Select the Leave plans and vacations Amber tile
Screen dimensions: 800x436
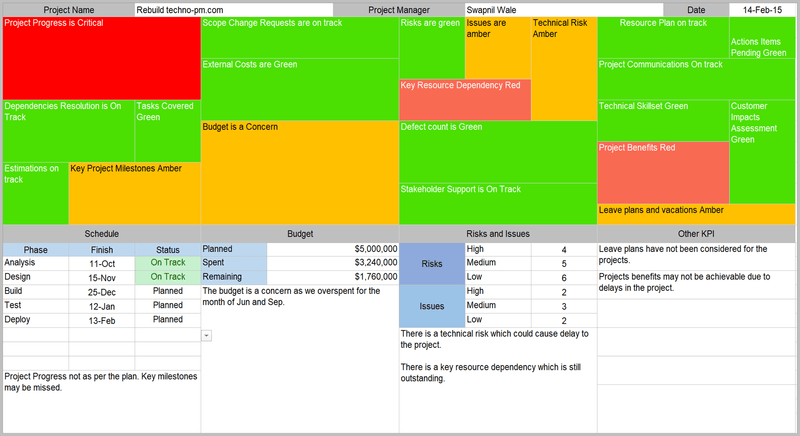coord(696,213)
